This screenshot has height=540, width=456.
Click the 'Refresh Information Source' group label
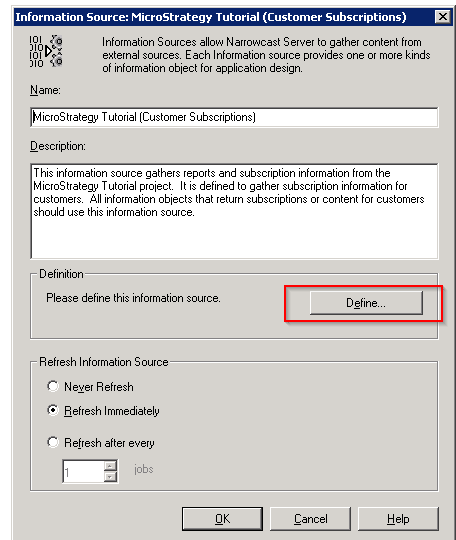[x=104, y=362]
